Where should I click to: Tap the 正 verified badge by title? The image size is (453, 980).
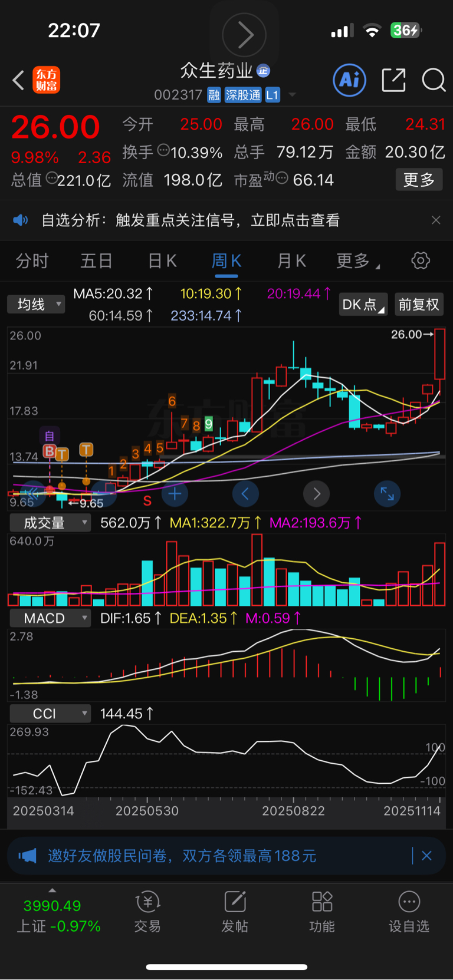(x=263, y=71)
